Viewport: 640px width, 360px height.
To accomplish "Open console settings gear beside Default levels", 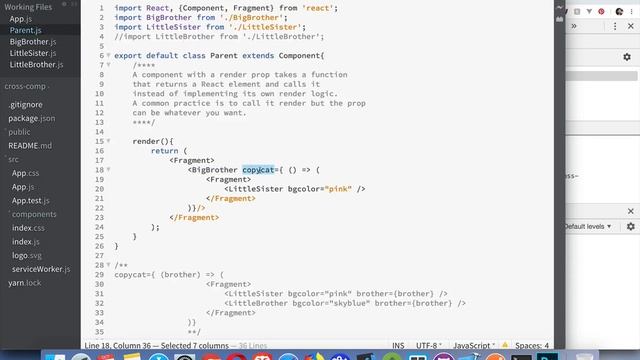I will click(x=631, y=226).
